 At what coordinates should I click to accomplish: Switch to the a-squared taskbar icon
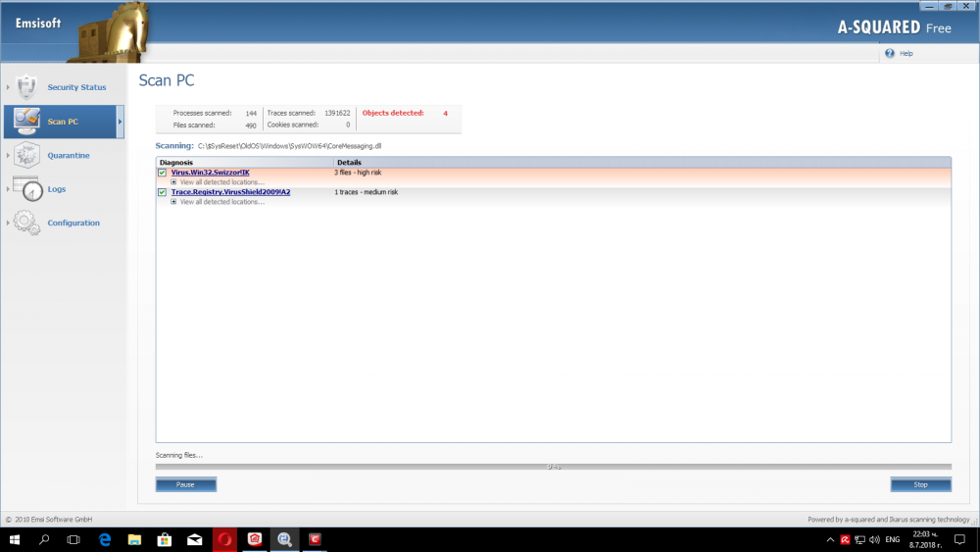(x=255, y=539)
